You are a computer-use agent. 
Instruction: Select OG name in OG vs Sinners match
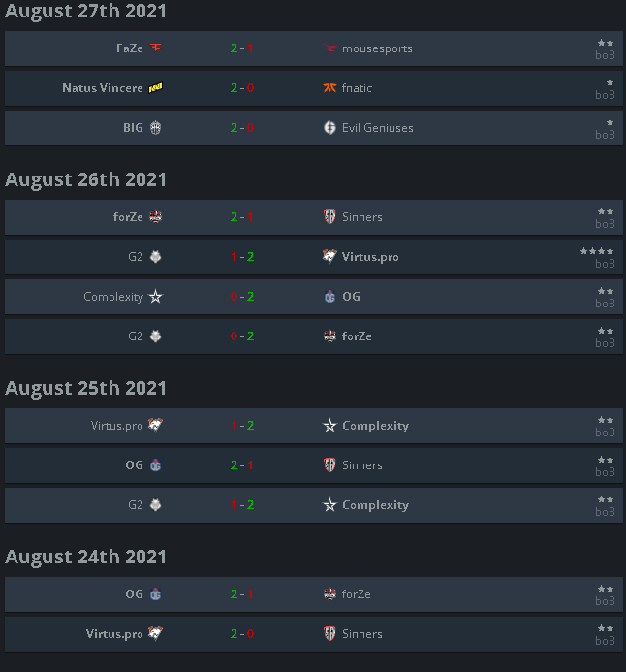click(x=135, y=465)
